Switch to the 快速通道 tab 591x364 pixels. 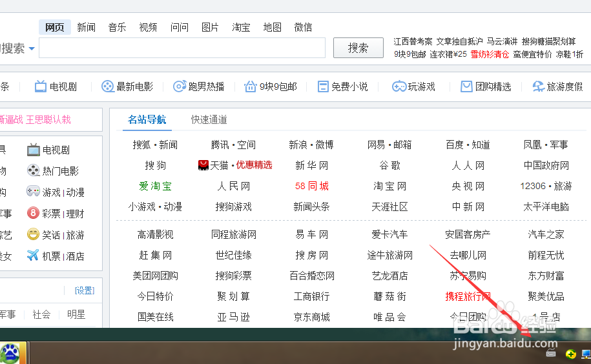tap(209, 119)
